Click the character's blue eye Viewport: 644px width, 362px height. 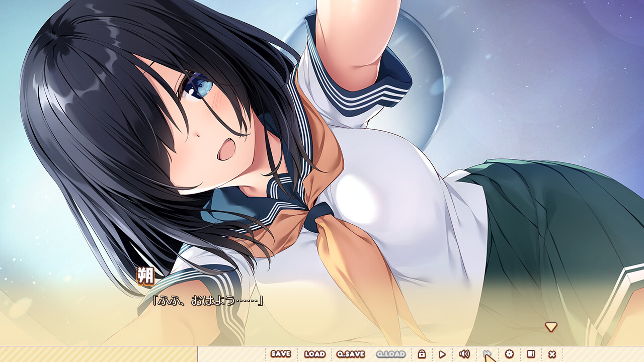tap(199, 86)
